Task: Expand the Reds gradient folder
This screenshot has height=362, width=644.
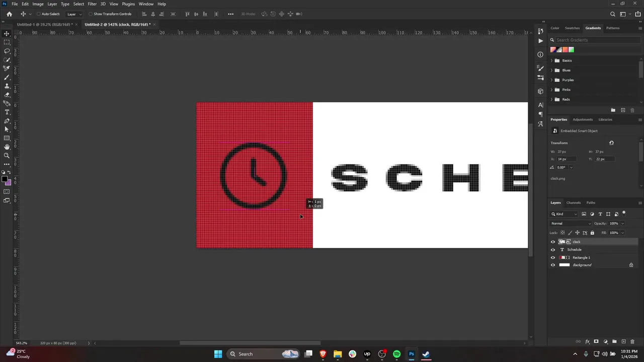Action: point(551,100)
